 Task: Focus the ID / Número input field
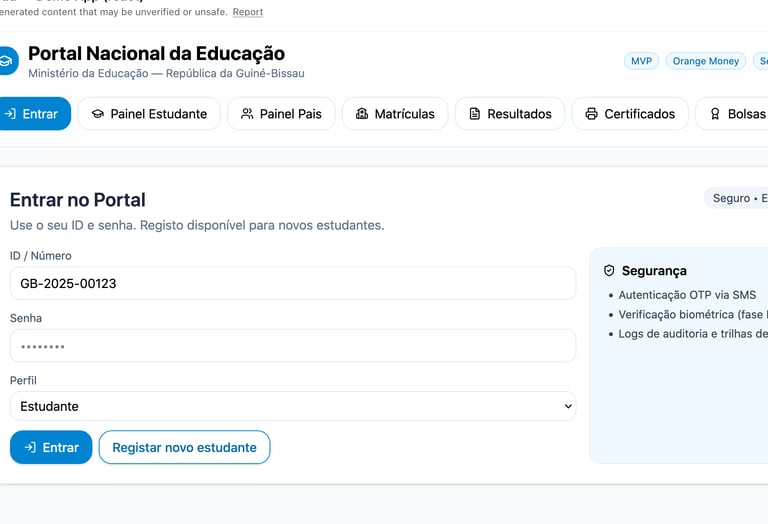[293, 283]
